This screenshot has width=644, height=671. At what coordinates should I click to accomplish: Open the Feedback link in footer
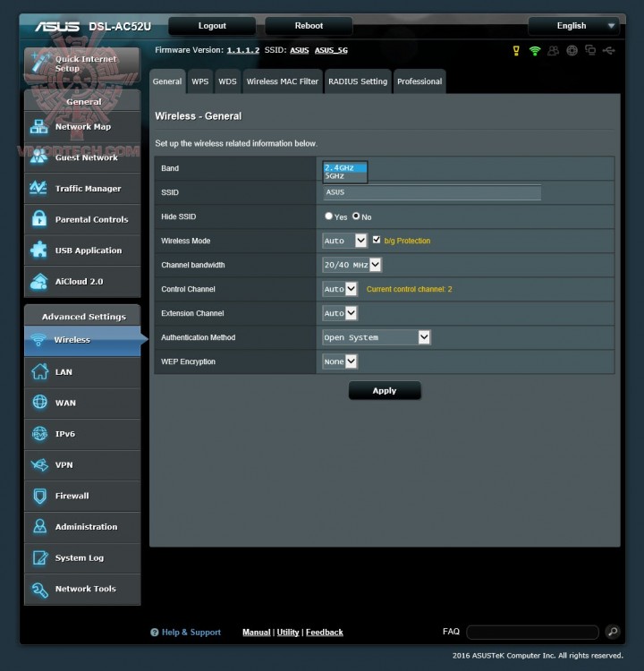(x=325, y=632)
